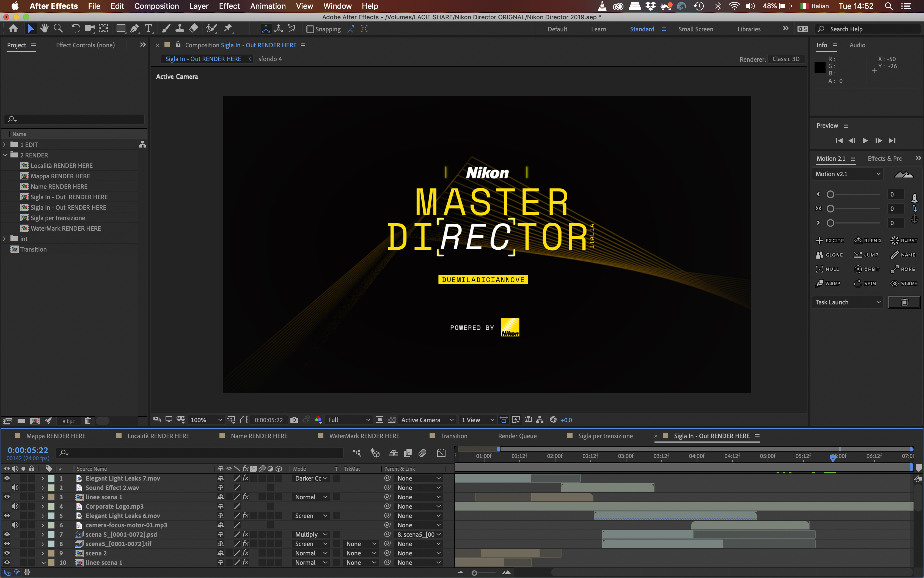Open the composition flowchart icon
924x578 pixels.
click(x=540, y=420)
